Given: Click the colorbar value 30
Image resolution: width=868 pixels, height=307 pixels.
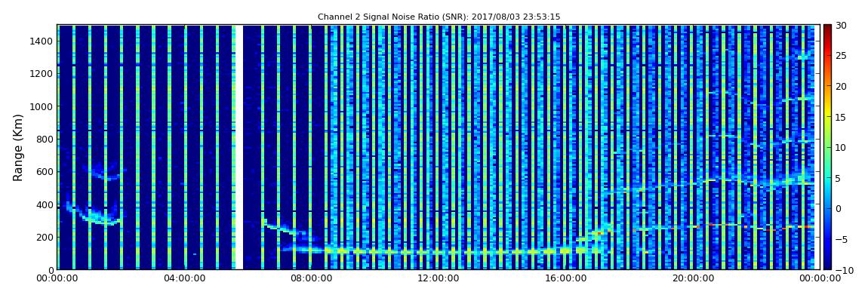Looking at the screenshot, I should pos(840,25).
